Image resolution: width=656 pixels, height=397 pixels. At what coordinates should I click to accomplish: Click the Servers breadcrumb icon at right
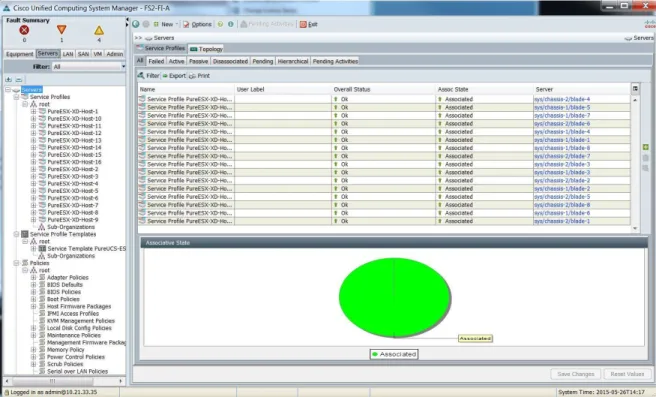click(628, 38)
